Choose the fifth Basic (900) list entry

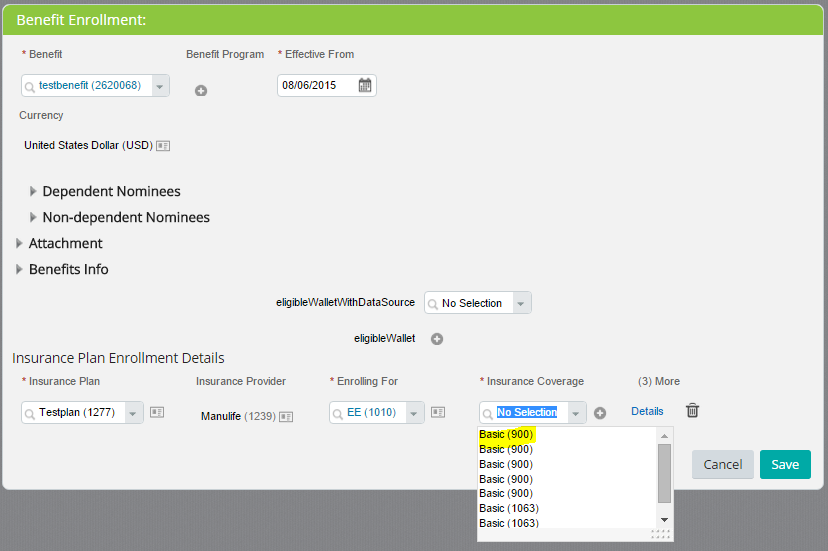coord(506,493)
